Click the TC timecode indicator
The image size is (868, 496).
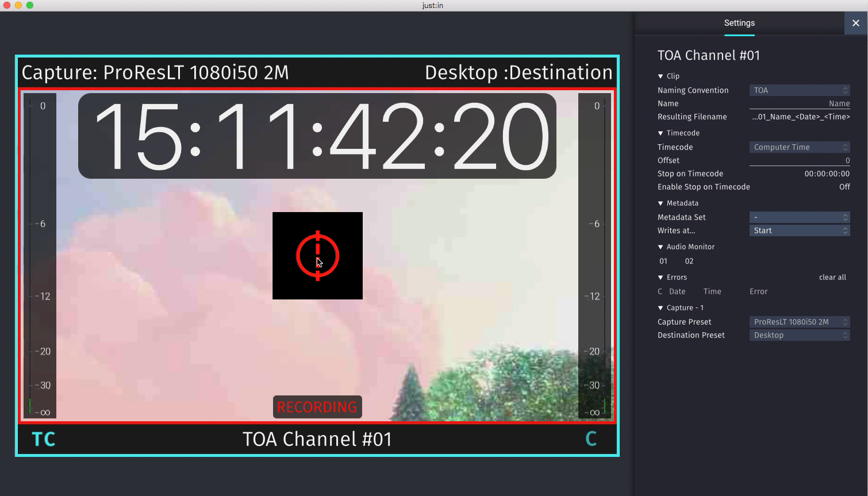44,440
